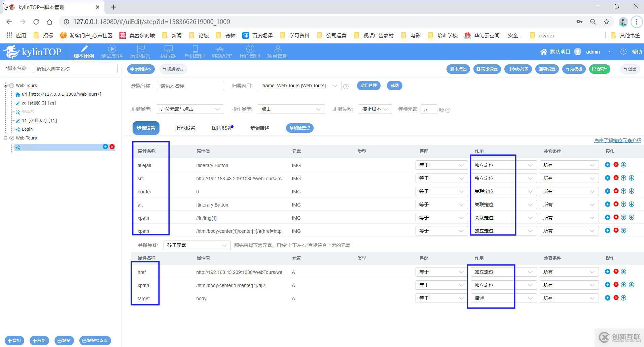
Task: Move the last IMG xpath row up
Action: (623, 230)
